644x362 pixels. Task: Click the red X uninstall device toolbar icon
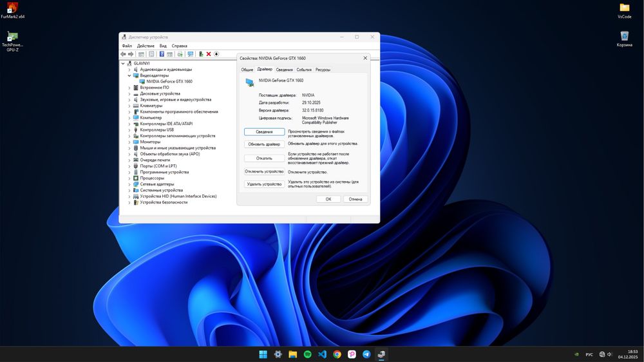click(209, 54)
